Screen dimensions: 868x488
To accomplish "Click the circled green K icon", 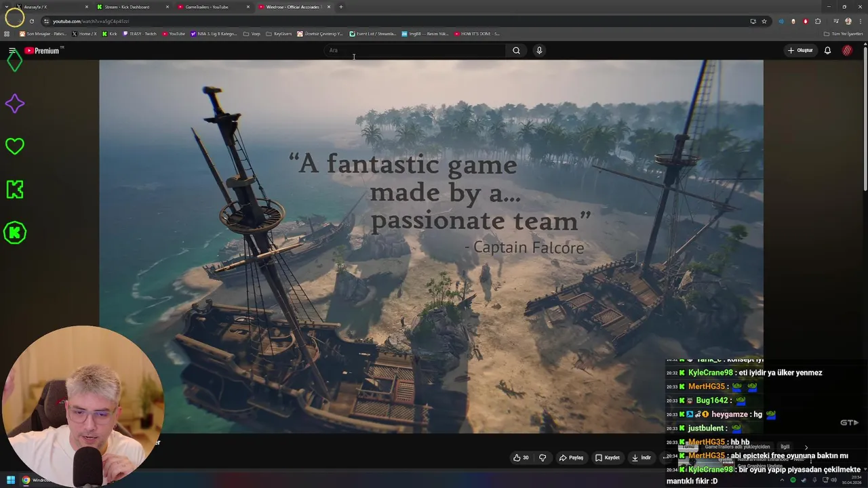I will point(15,232).
